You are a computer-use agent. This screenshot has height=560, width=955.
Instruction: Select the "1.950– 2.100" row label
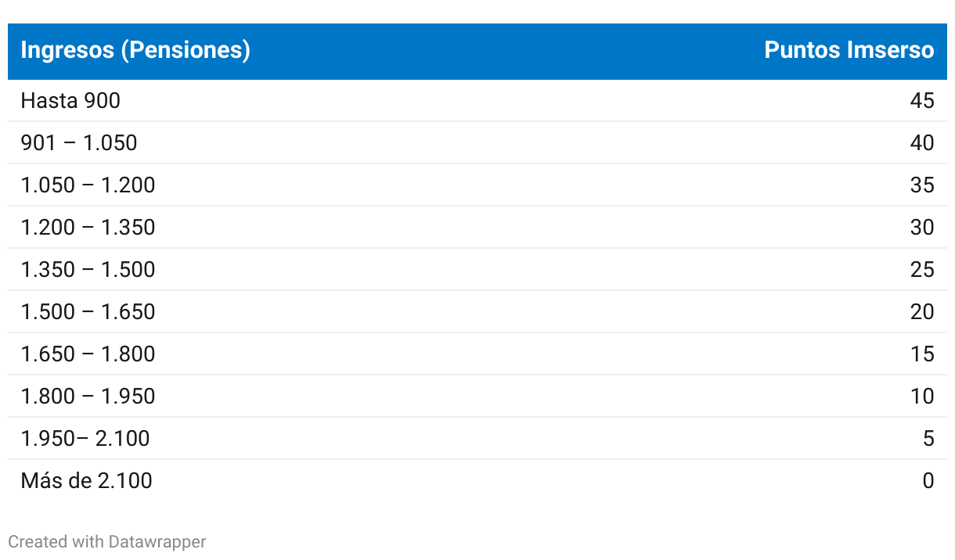click(x=85, y=439)
